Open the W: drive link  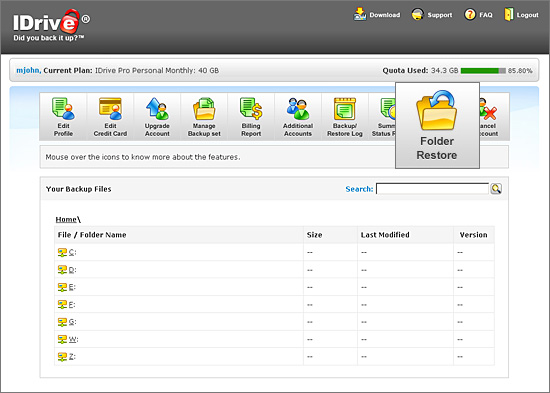point(73,339)
